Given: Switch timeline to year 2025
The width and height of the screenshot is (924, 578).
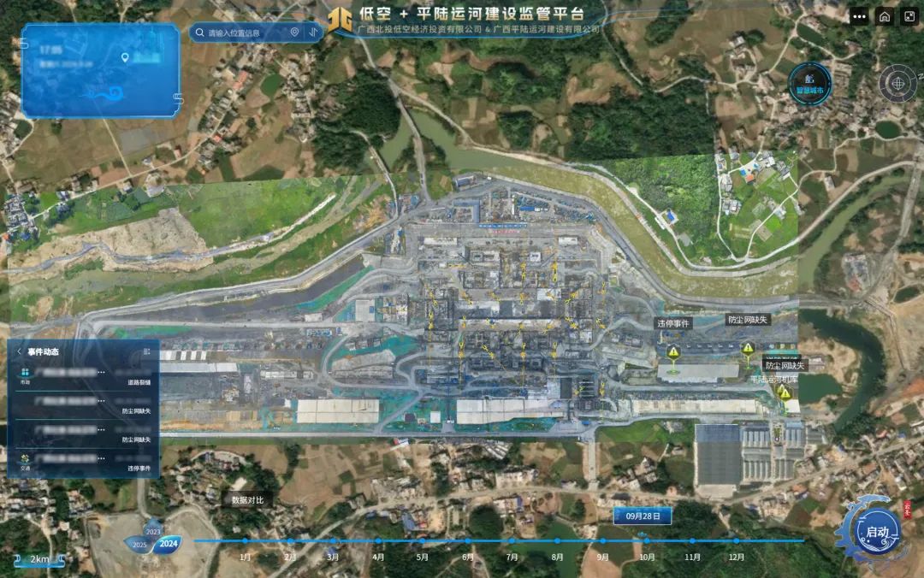Looking at the screenshot, I should click(x=139, y=545).
